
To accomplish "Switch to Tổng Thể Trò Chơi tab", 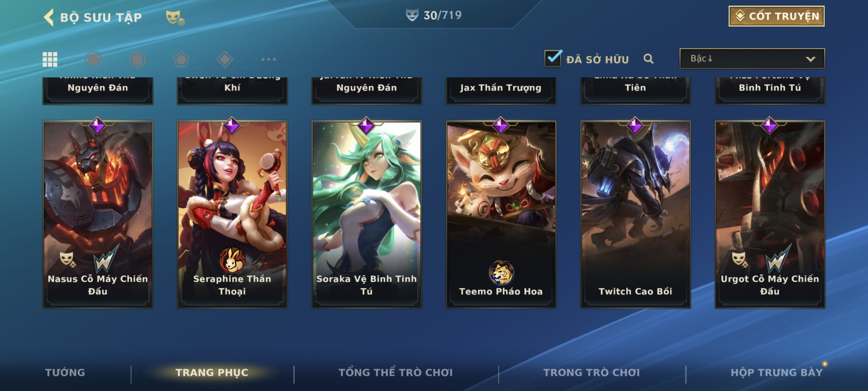I will (396, 372).
